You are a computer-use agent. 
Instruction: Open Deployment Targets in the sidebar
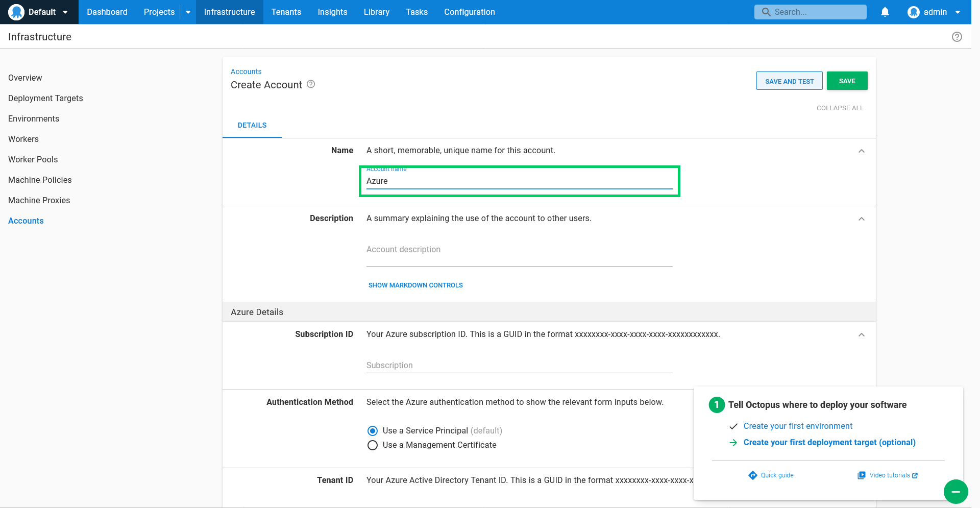pyautogui.click(x=45, y=98)
